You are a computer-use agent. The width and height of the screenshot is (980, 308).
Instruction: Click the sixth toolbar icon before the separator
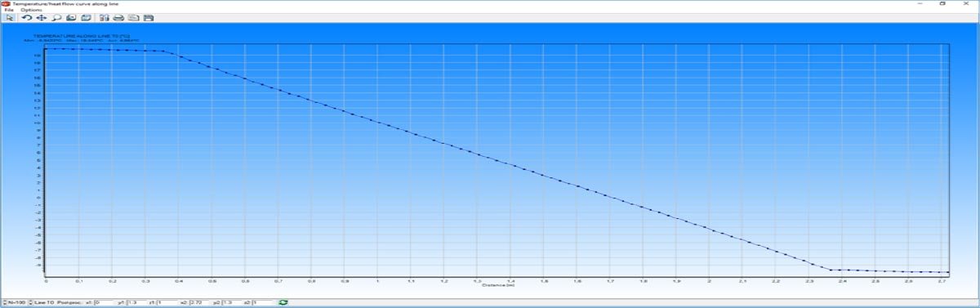[86, 17]
